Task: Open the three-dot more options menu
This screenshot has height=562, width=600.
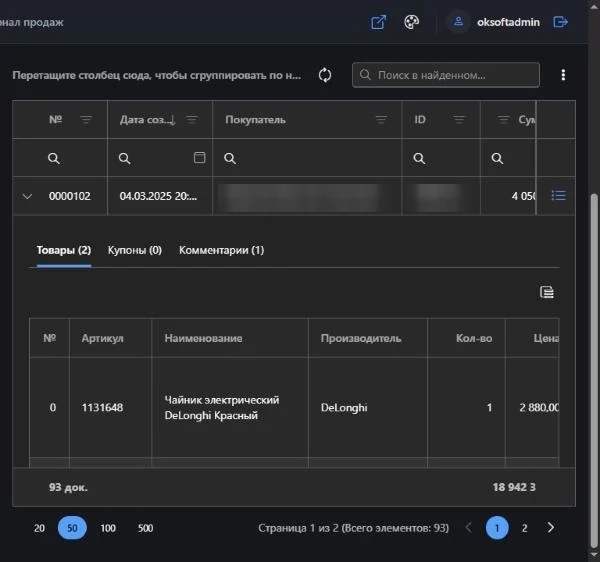Action: [x=563, y=75]
